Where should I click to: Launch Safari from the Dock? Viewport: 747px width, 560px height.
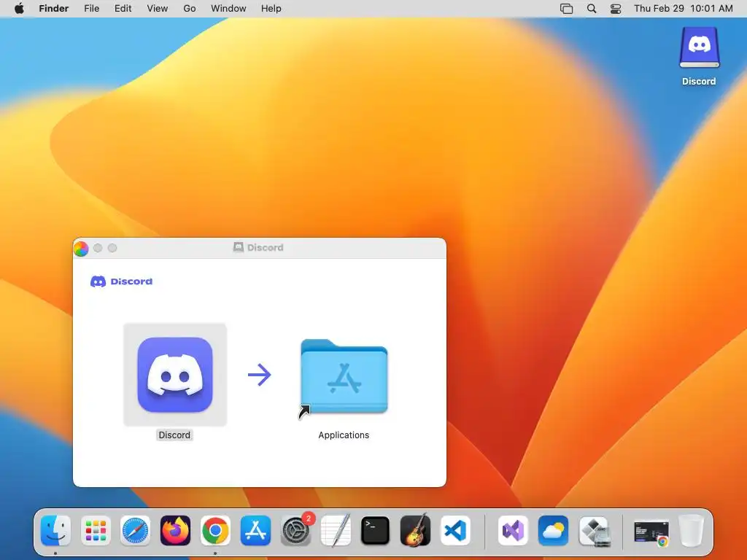click(x=135, y=530)
